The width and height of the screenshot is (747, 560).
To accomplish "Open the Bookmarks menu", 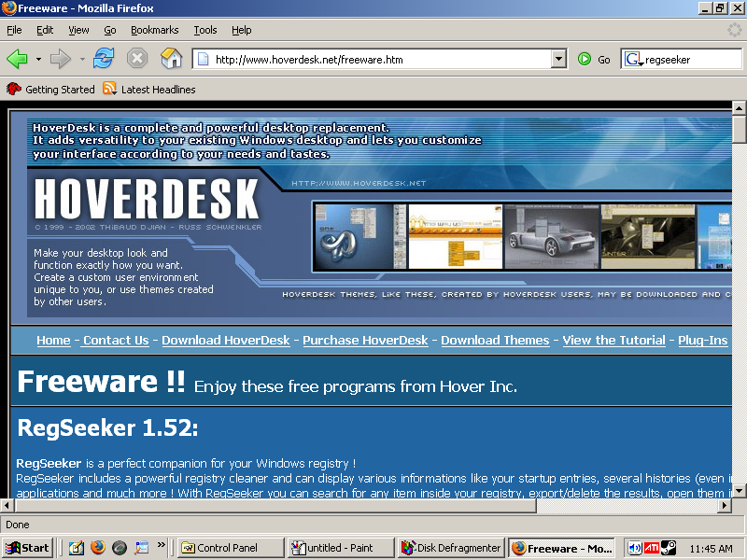I will pyautogui.click(x=154, y=30).
